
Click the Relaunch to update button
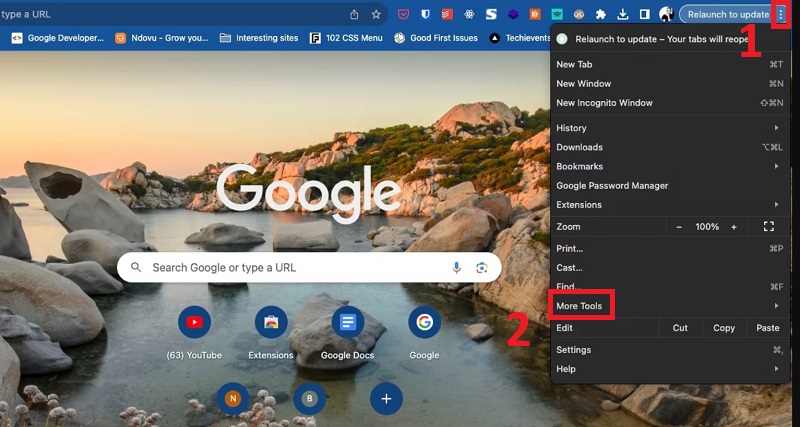pyautogui.click(x=728, y=14)
